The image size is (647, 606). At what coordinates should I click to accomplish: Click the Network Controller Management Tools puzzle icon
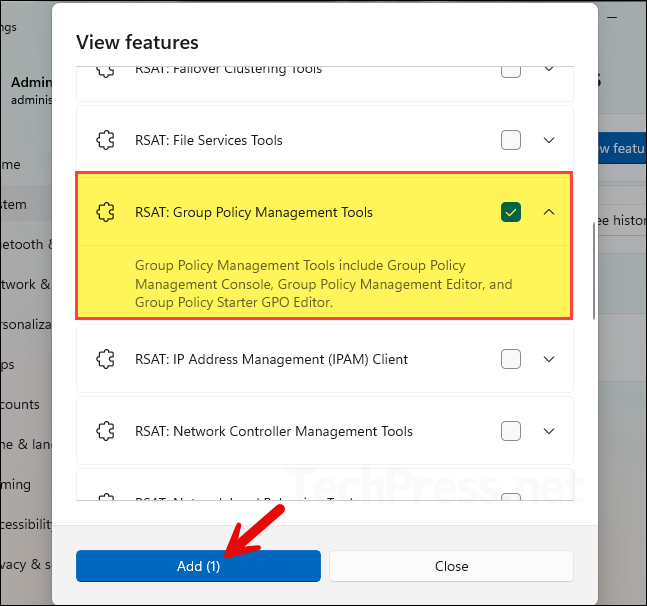[105, 431]
